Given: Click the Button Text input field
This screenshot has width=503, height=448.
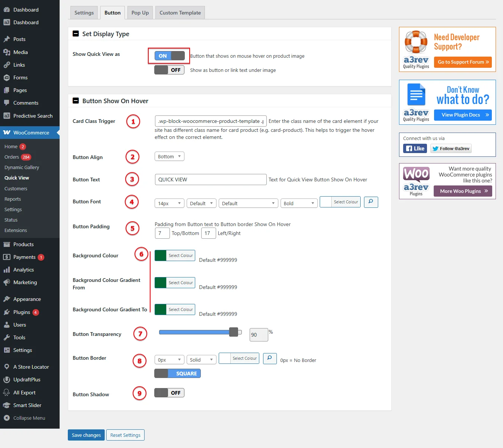Looking at the screenshot, I should (211, 179).
